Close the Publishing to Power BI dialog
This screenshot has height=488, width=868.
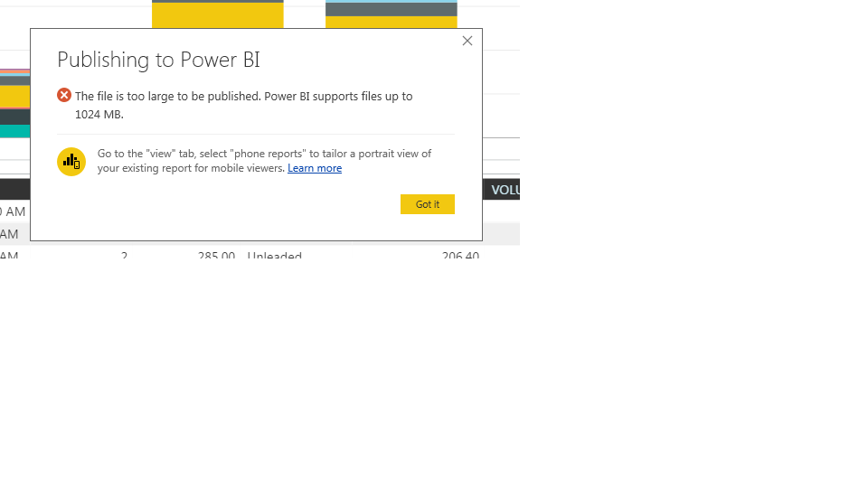(x=467, y=41)
